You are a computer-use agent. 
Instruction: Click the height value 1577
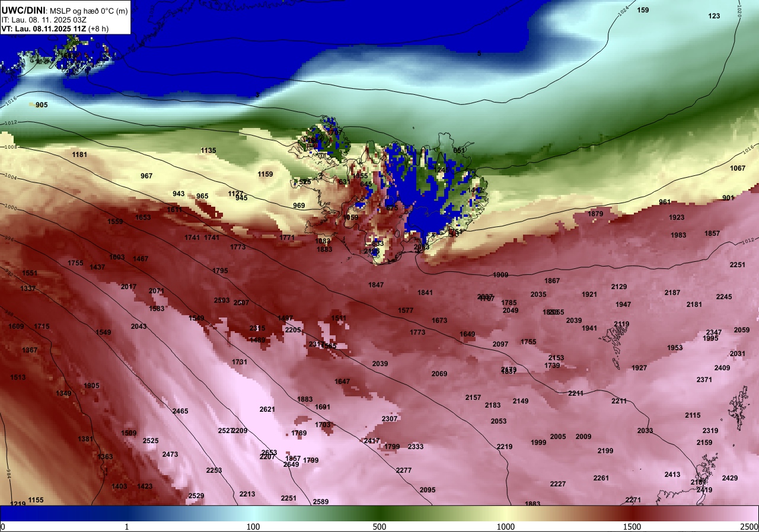pos(406,310)
